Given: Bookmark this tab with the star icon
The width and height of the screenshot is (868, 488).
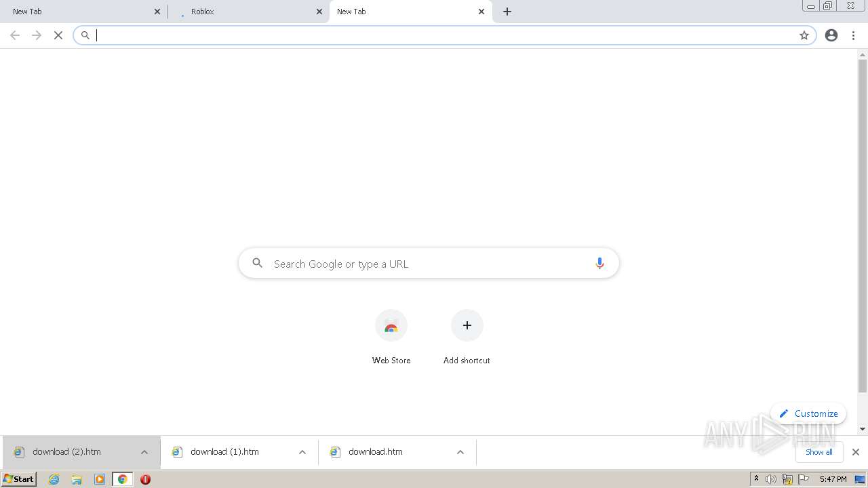Looking at the screenshot, I should [x=804, y=35].
